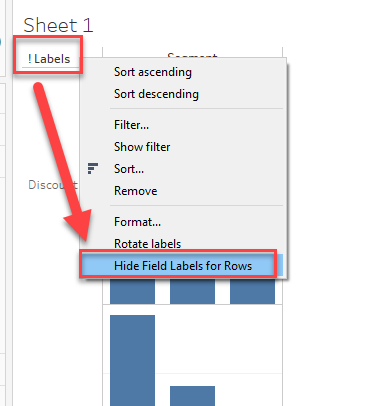The image size is (385, 406).
Task: Click the Discount axis label
Action: [53, 185]
